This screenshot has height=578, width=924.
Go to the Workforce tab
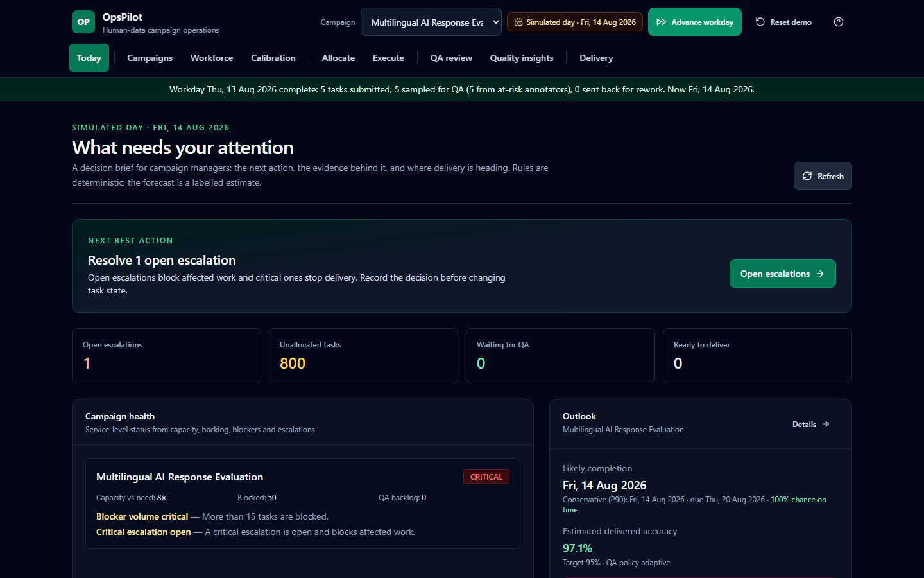212,58
